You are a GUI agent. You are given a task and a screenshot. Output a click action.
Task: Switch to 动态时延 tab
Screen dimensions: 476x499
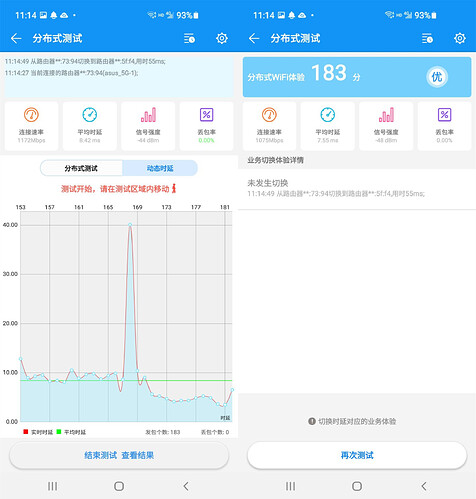(160, 168)
